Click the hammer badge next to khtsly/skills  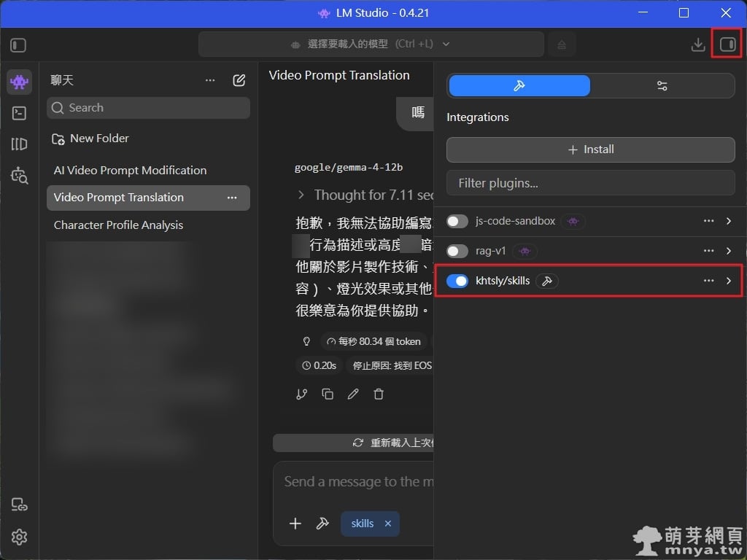pos(547,281)
